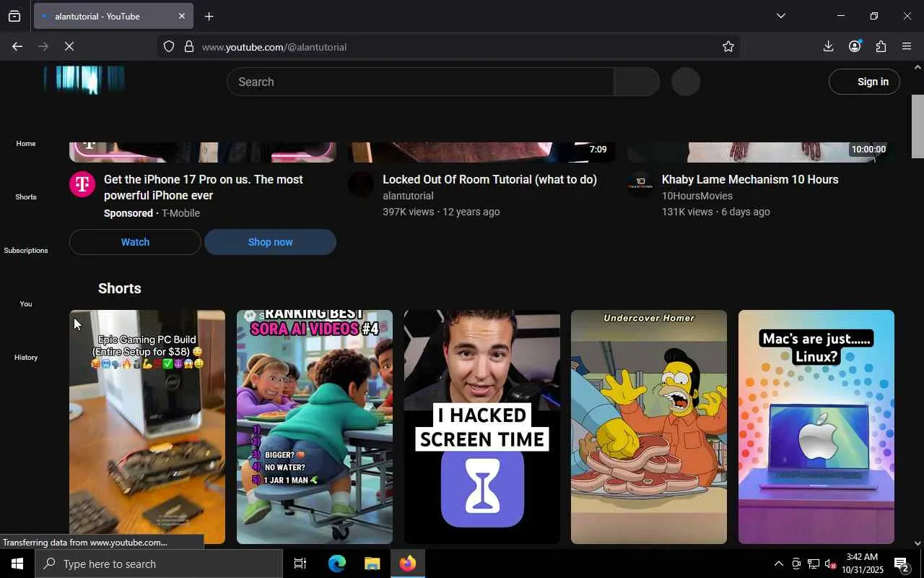Click the Windows taskbar search box
The image size is (924, 578).
(x=159, y=564)
